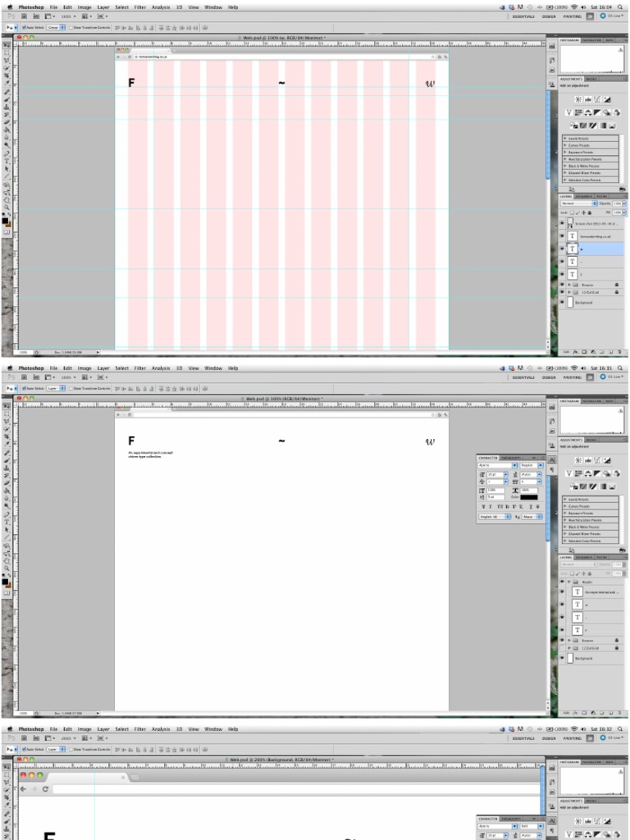The width and height of the screenshot is (630, 840).
Task: Open Spotlight search in the 16:04 menu bar
Action: (x=620, y=7)
